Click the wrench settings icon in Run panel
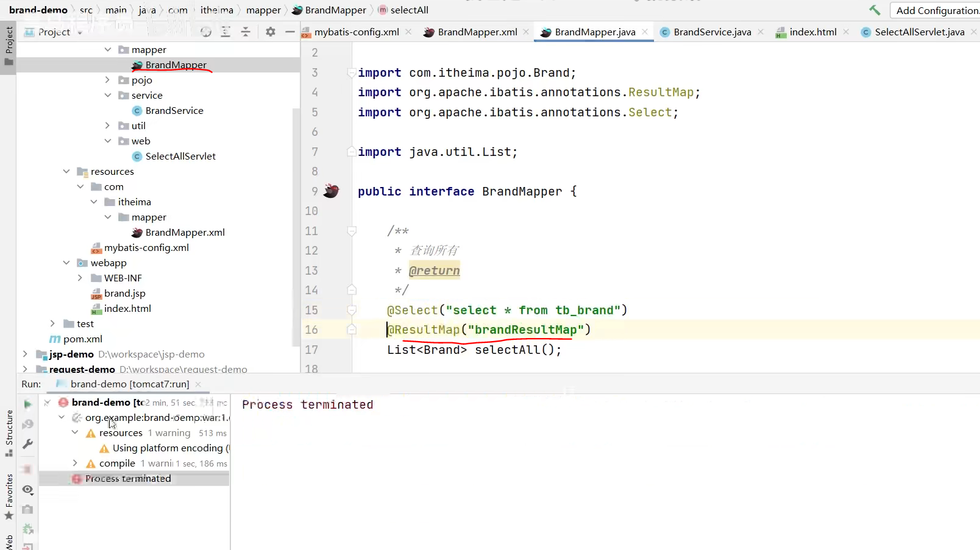 coord(27,445)
